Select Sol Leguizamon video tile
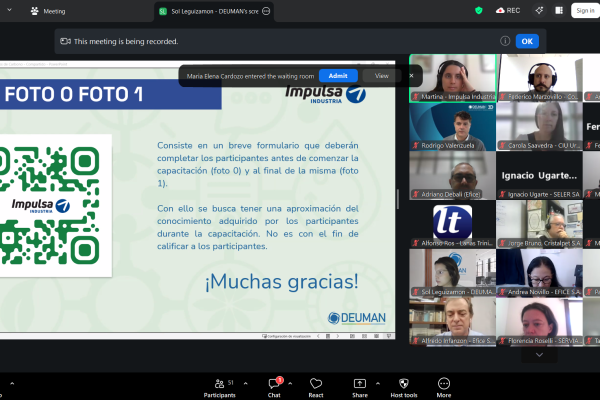This screenshot has width=600, height=400. point(453,273)
